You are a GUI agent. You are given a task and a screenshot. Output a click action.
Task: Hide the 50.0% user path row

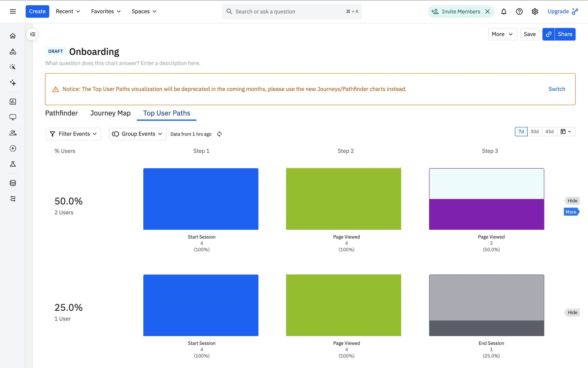pyautogui.click(x=572, y=201)
